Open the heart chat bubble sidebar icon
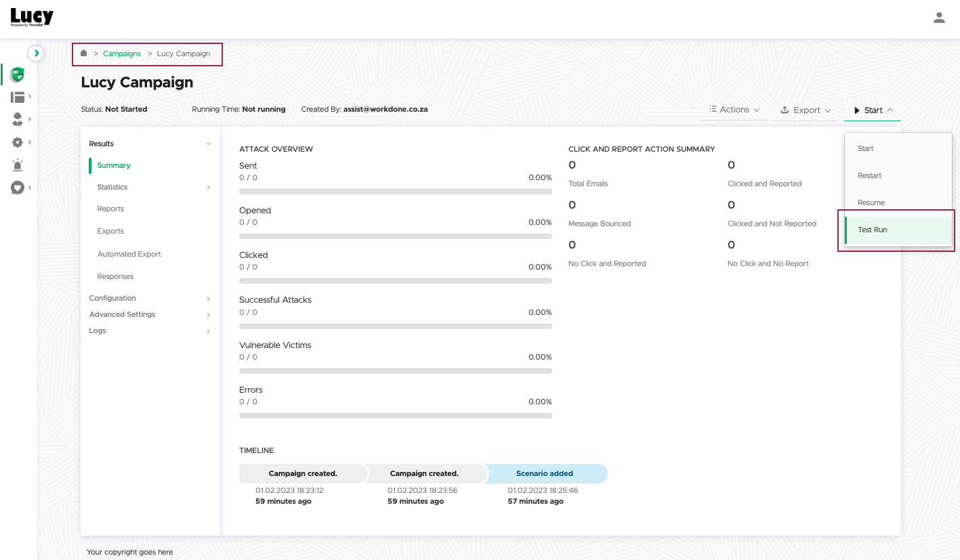 pos(18,188)
